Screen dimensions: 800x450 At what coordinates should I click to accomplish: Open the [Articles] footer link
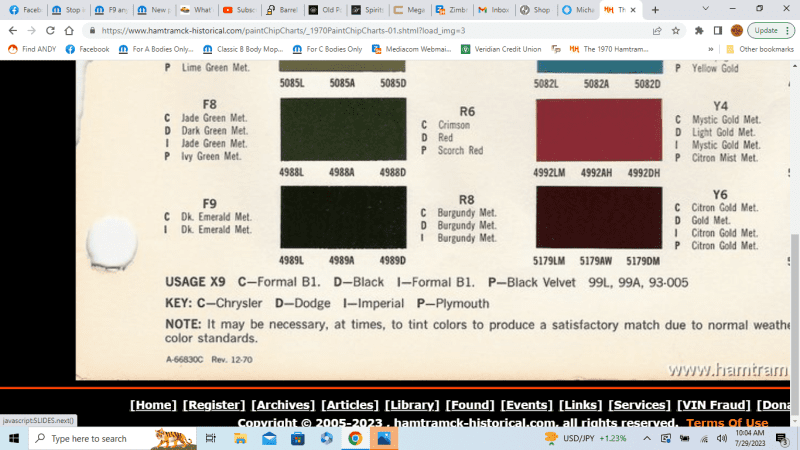click(350, 405)
